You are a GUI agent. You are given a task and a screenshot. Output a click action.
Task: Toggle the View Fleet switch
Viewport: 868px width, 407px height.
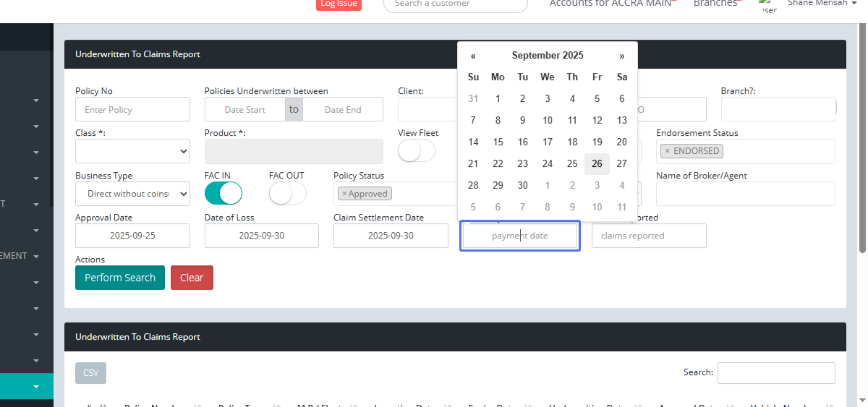click(x=417, y=151)
